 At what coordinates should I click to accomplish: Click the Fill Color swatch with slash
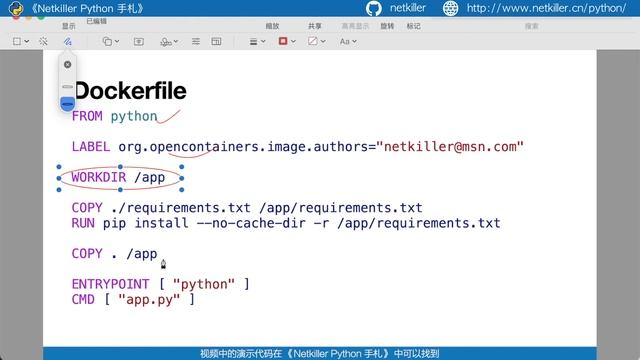click(313, 41)
